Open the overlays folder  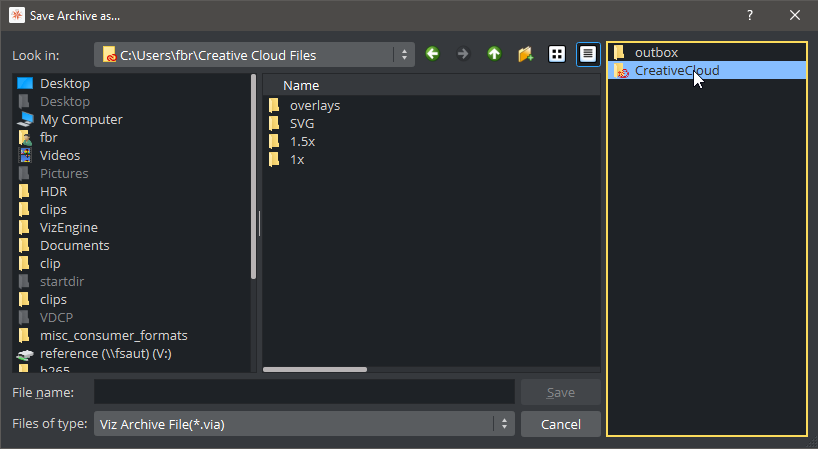click(x=315, y=105)
